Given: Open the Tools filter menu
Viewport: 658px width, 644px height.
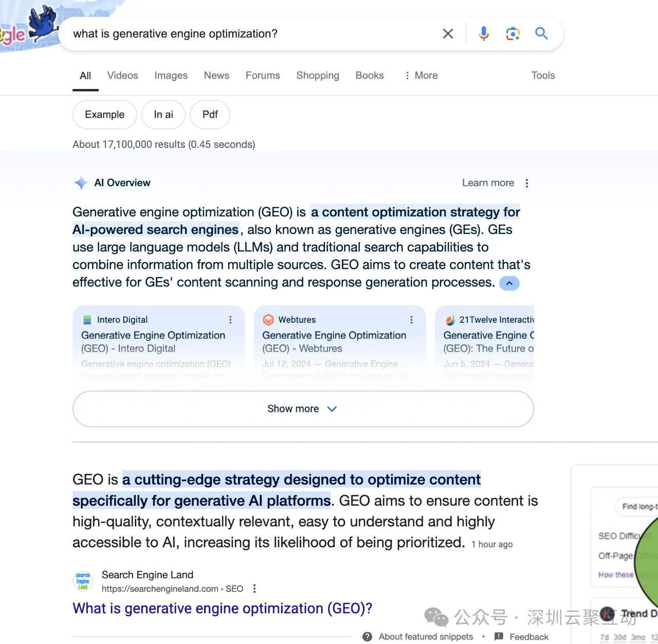Looking at the screenshot, I should [543, 76].
